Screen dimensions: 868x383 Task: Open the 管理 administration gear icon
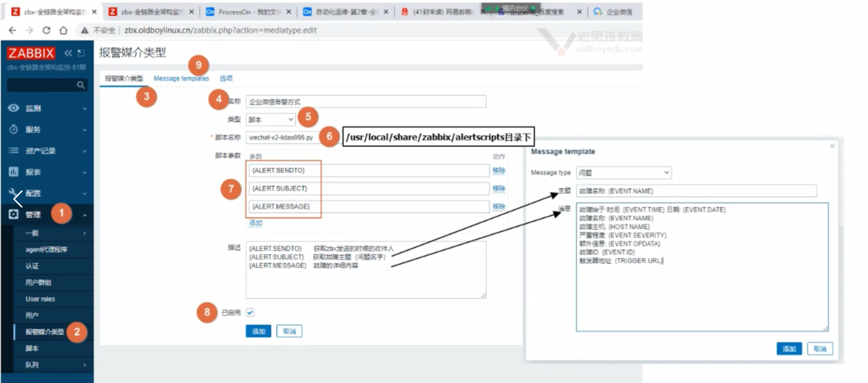tap(14, 214)
